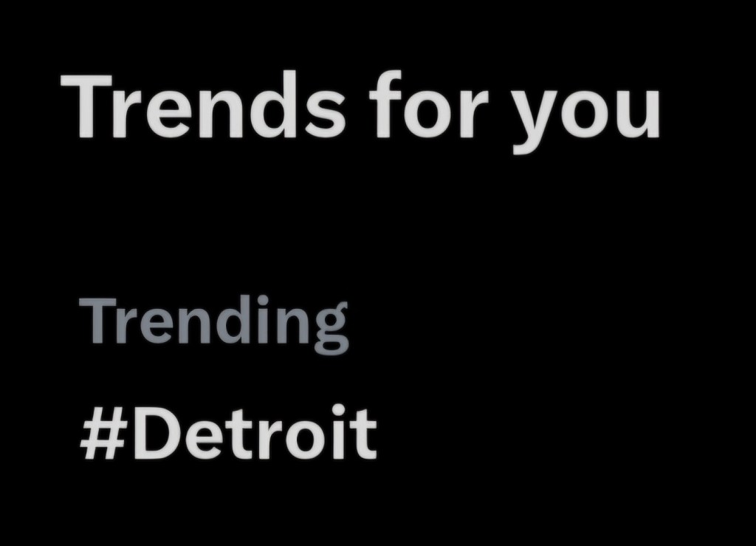Show tweets tagged #Detroit
Viewport: 756px width, 546px height.
227,433
